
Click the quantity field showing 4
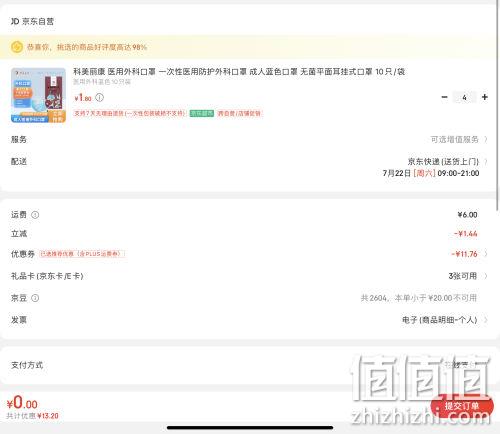pos(464,97)
